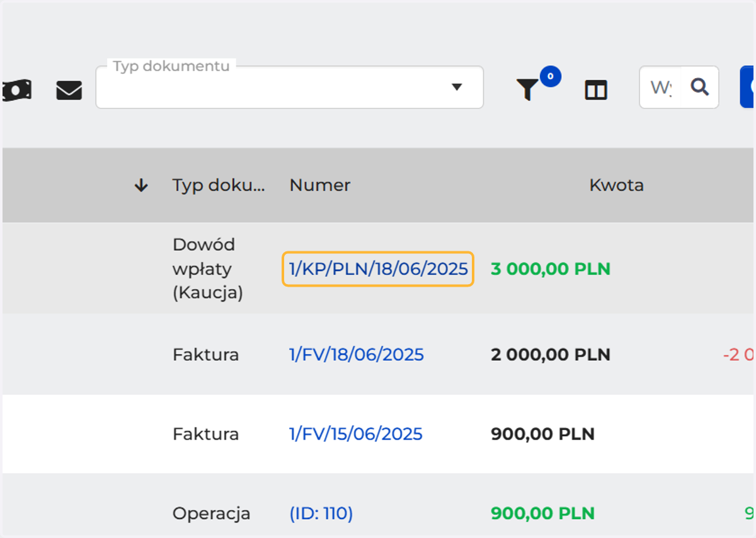Select Faktura cell for 1/FV/15/06/2025
This screenshot has height=538, width=756.
point(206,434)
